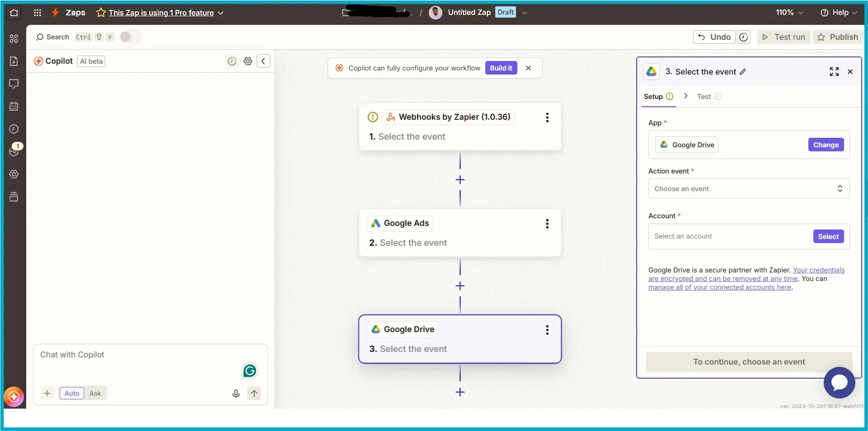
Task: Edit the step title with the pencil icon
Action: 743,72
